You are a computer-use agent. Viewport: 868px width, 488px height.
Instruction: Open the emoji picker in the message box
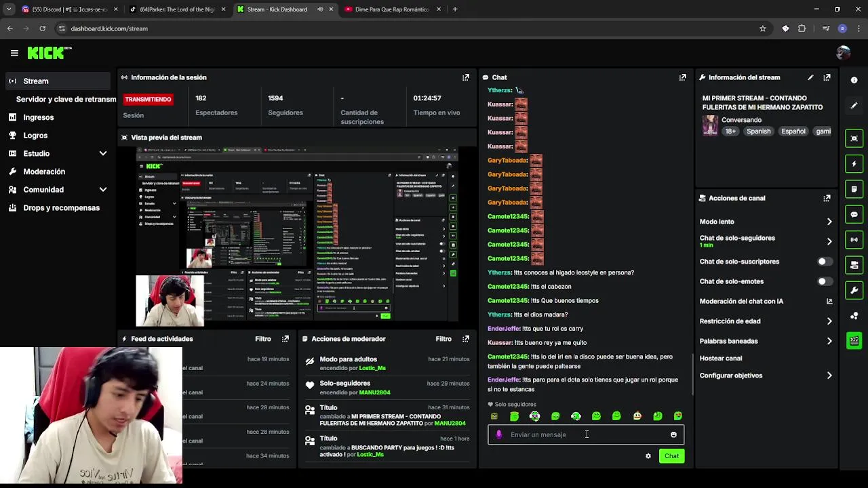(673, 434)
